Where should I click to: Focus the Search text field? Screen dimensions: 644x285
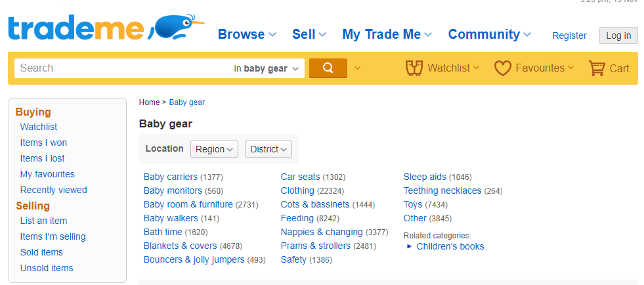pos(121,68)
